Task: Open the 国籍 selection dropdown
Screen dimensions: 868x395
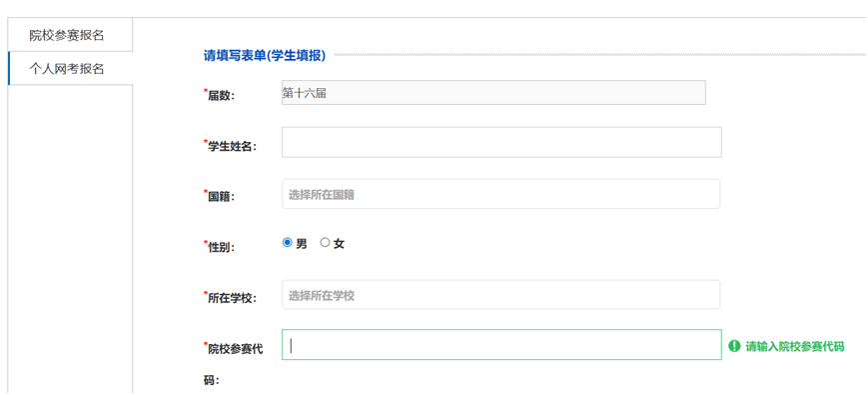Action: point(501,194)
